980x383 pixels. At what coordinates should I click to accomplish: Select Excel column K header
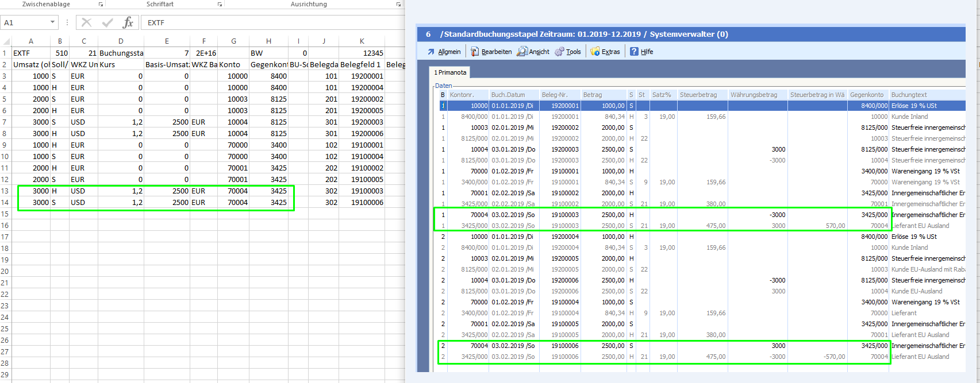tap(362, 41)
